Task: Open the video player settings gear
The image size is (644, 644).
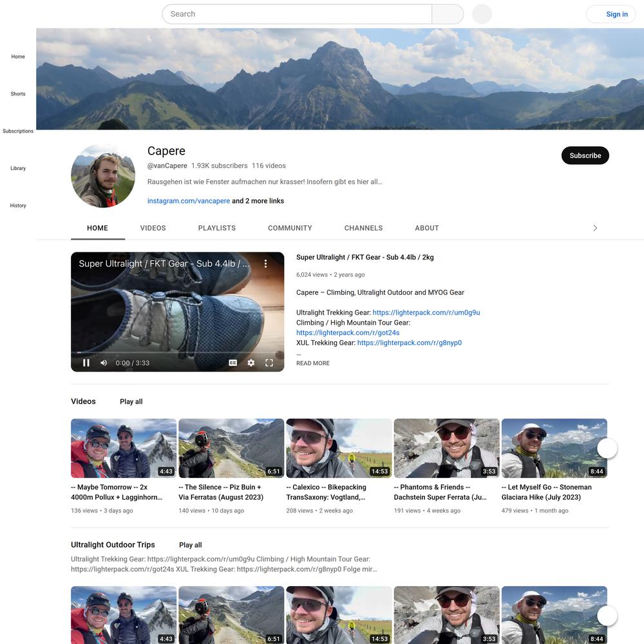Action: point(251,363)
